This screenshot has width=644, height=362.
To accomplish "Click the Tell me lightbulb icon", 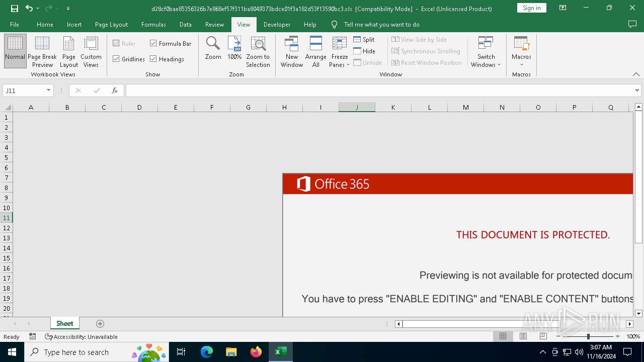I will (x=335, y=24).
